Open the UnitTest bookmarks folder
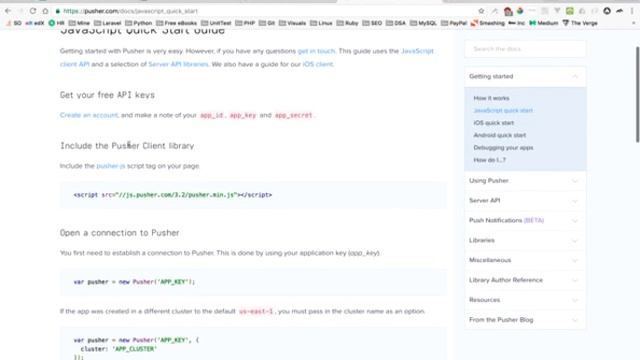This screenshot has width=640, height=360. point(216,23)
